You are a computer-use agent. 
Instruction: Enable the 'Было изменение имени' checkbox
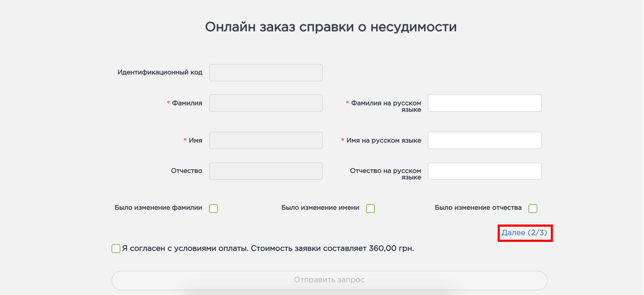click(x=370, y=208)
